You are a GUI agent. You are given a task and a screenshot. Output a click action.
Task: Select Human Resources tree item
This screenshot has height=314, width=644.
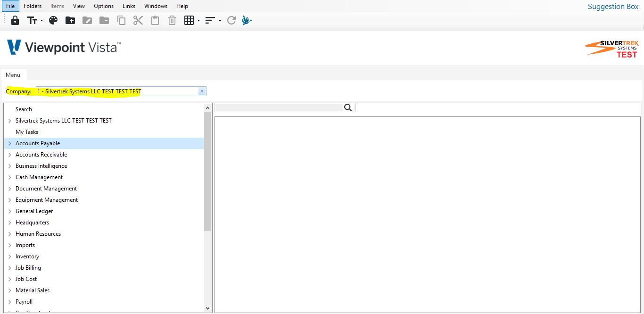coord(38,234)
